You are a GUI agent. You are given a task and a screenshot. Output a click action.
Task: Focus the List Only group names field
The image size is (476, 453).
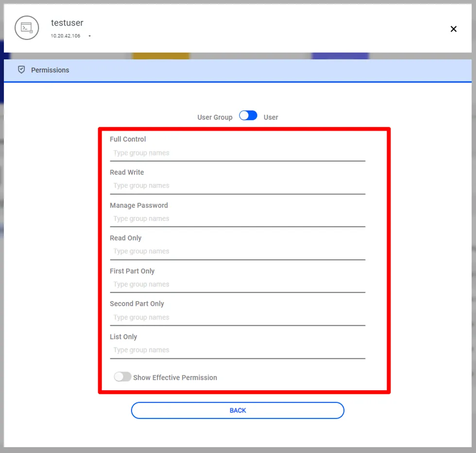point(238,350)
